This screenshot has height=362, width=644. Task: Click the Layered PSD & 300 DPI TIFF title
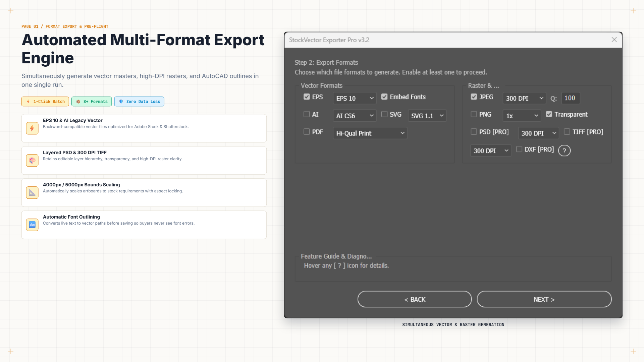(75, 153)
